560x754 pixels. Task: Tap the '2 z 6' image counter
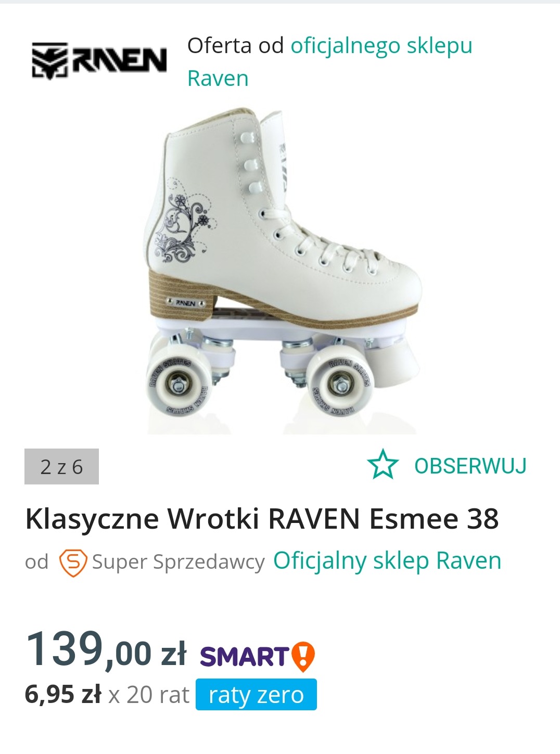[x=61, y=467]
